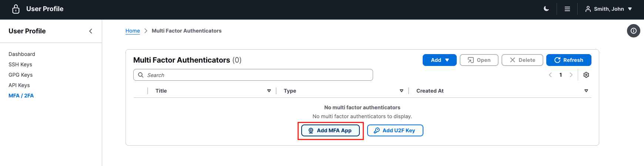Image resolution: width=644 pixels, height=166 pixels.
Task: Collapse the User Profile sidebar
Action: (91, 31)
